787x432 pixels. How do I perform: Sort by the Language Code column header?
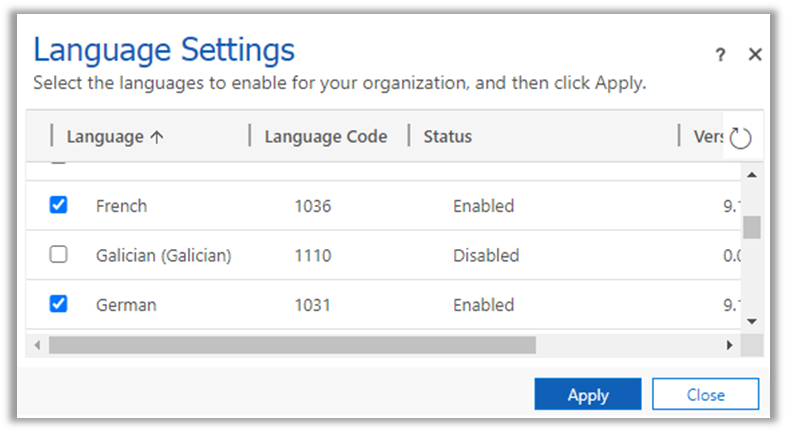pos(325,137)
